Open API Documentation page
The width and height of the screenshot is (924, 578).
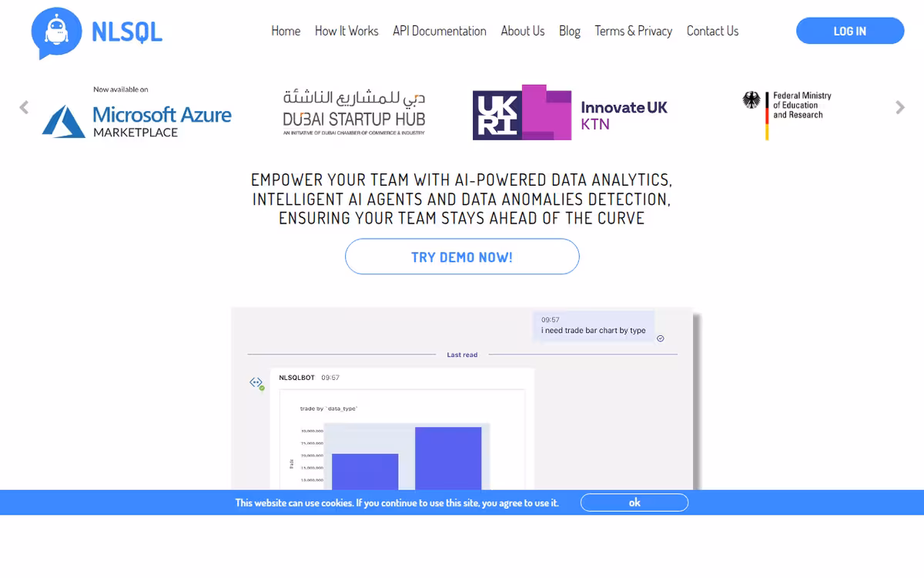(440, 31)
